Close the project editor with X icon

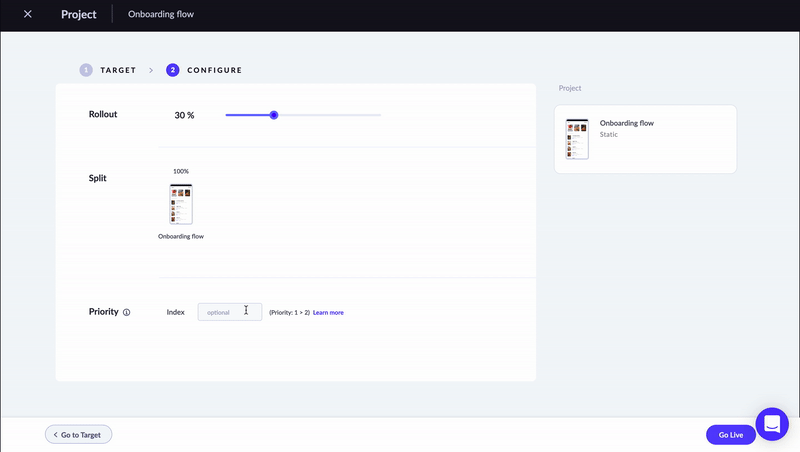tap(28, 14)
